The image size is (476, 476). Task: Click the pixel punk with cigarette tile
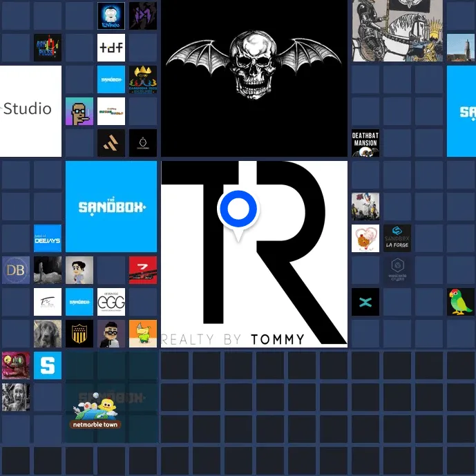pos(79,111)
